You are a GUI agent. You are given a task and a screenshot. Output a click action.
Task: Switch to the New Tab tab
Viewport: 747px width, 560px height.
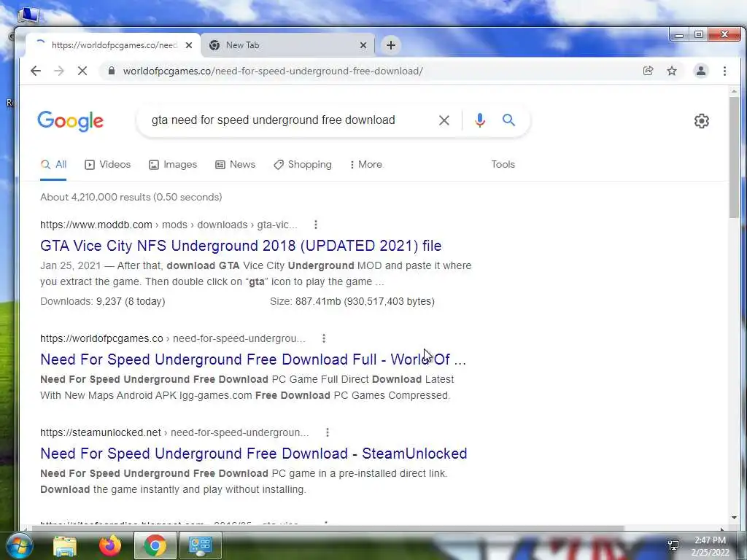tap(287, 45)
